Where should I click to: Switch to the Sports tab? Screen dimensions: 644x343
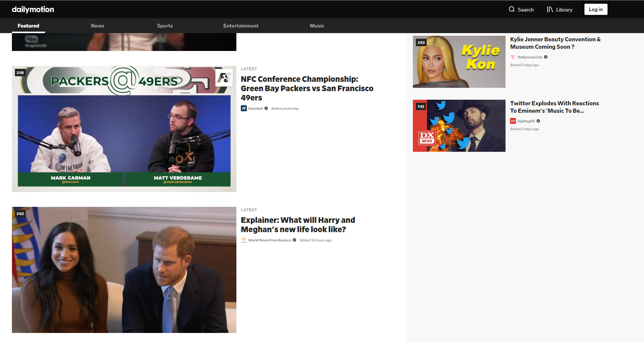(x=165, y=26)
